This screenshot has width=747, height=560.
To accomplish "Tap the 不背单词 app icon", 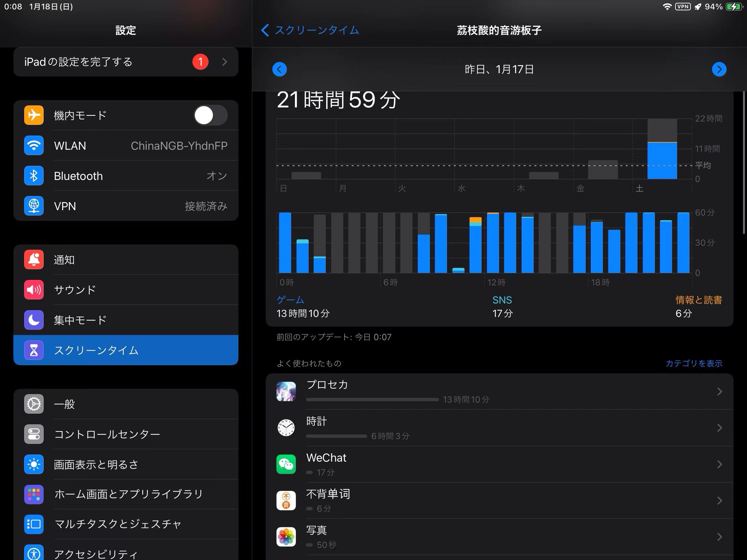I will click(286, 500).
